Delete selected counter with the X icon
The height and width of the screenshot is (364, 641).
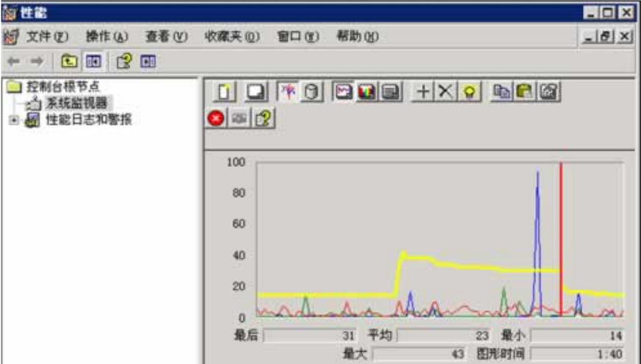tap(445, 92)
